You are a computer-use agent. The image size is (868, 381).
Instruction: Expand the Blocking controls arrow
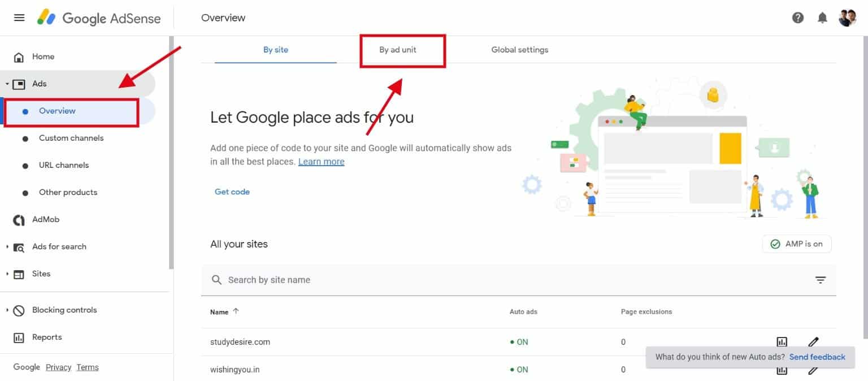click(7, 310)
